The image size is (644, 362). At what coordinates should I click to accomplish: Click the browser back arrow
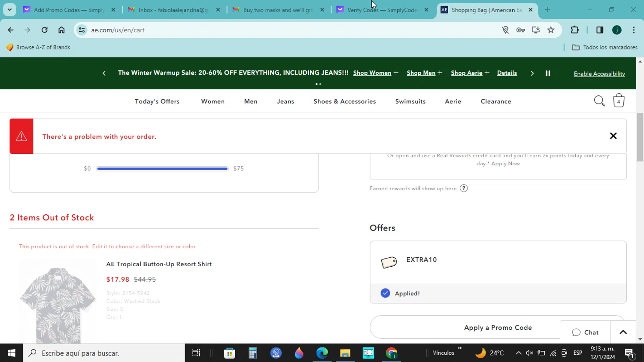pyautogui.click(x=11, y=30)
